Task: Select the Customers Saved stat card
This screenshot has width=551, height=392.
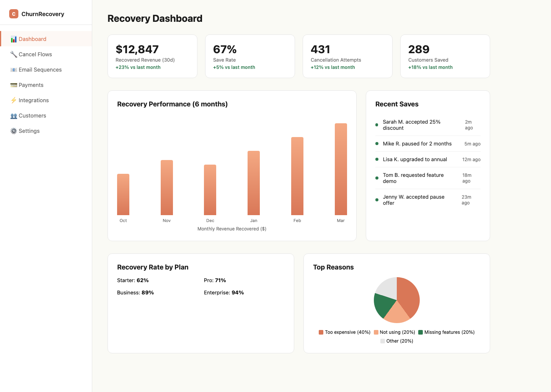Action: pos(445,56)
